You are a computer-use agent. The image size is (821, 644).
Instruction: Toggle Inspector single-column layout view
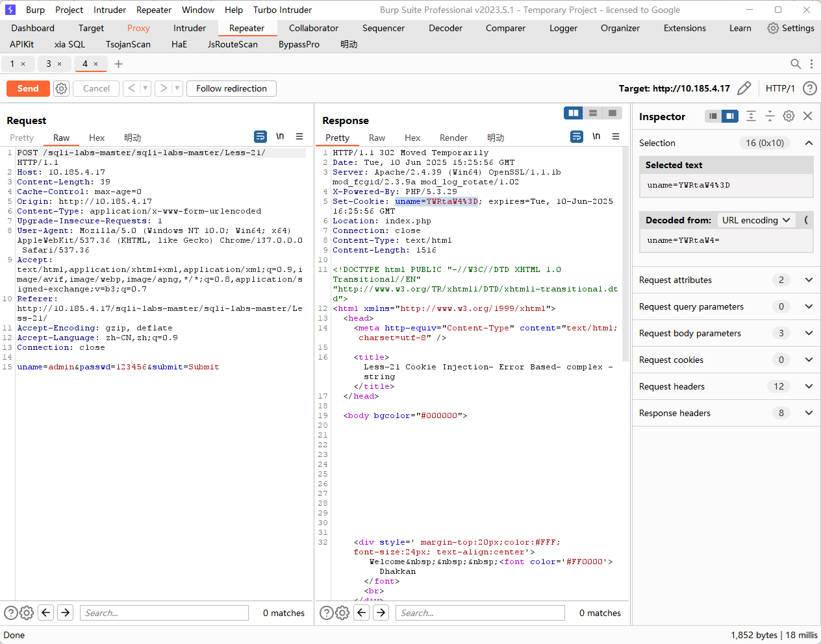(x=713, y=116)
